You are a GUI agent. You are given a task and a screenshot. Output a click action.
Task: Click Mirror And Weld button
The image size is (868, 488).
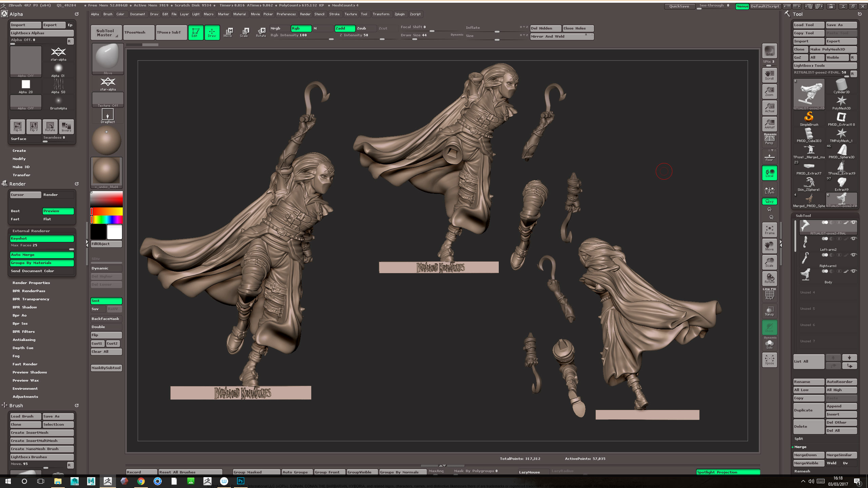562,37
